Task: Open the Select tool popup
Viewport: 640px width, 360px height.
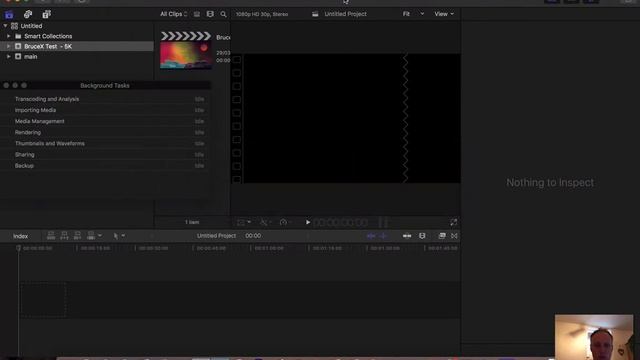Action: (x=119, y=236)
